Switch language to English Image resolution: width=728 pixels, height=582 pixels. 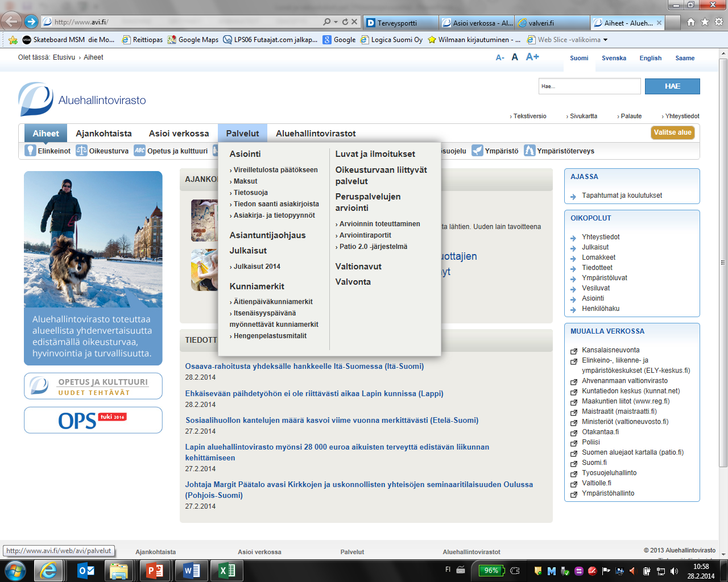650,58
